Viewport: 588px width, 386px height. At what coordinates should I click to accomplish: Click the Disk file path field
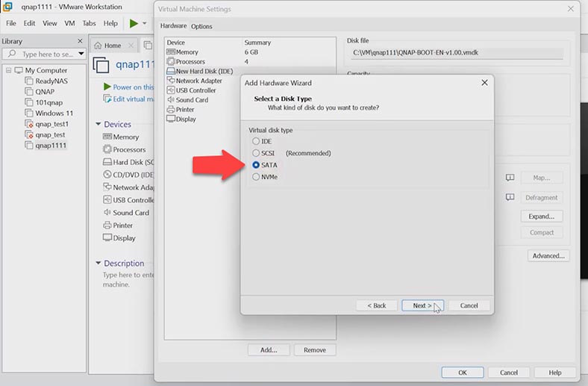(x=457, y=53)
